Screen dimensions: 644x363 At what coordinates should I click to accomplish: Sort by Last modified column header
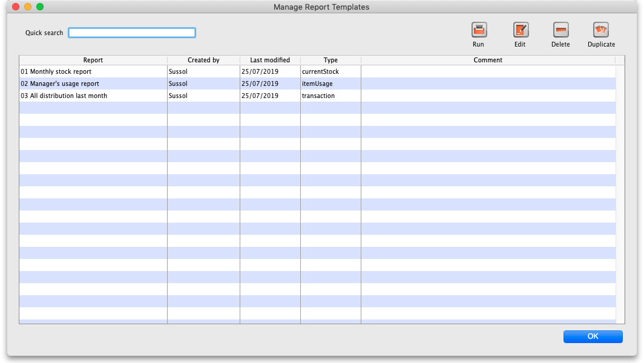click(270, 60)
